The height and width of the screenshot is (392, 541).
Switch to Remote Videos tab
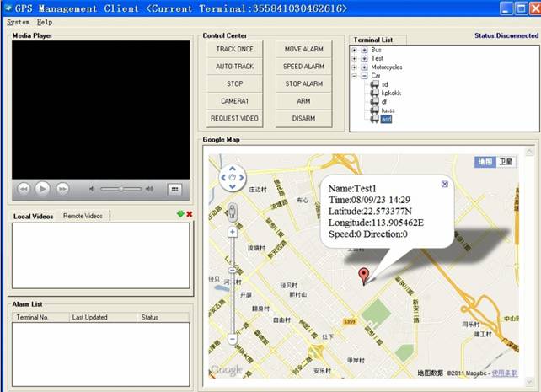(83, 216)
